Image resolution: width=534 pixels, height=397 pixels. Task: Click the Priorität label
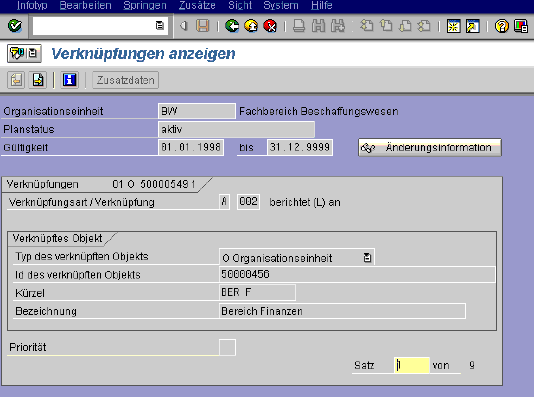(x=28, y=347)
